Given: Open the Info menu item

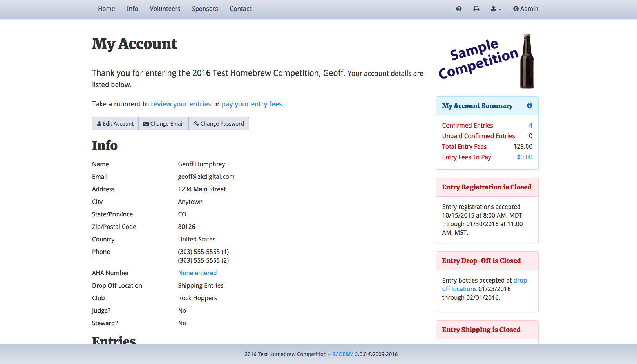Looking at the screenshot, I should (x=132, y=9).
